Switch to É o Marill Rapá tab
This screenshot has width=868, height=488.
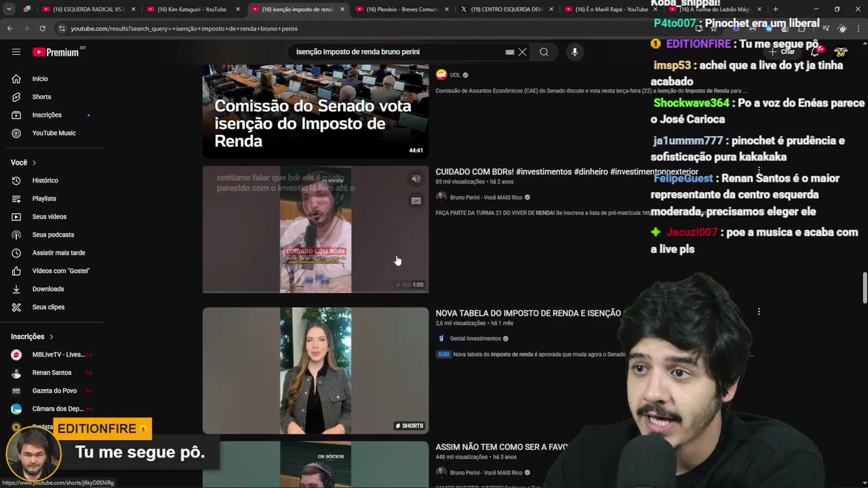610,9
